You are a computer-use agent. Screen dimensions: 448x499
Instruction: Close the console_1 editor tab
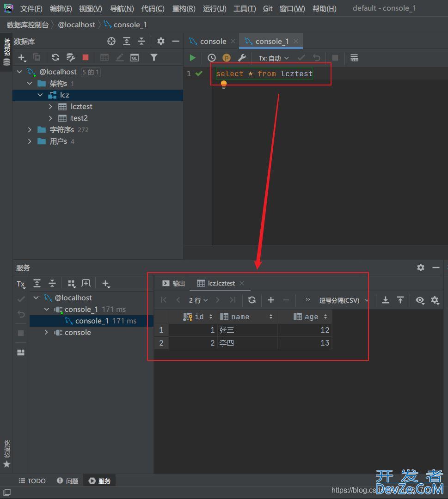click(x=296, y=41)
